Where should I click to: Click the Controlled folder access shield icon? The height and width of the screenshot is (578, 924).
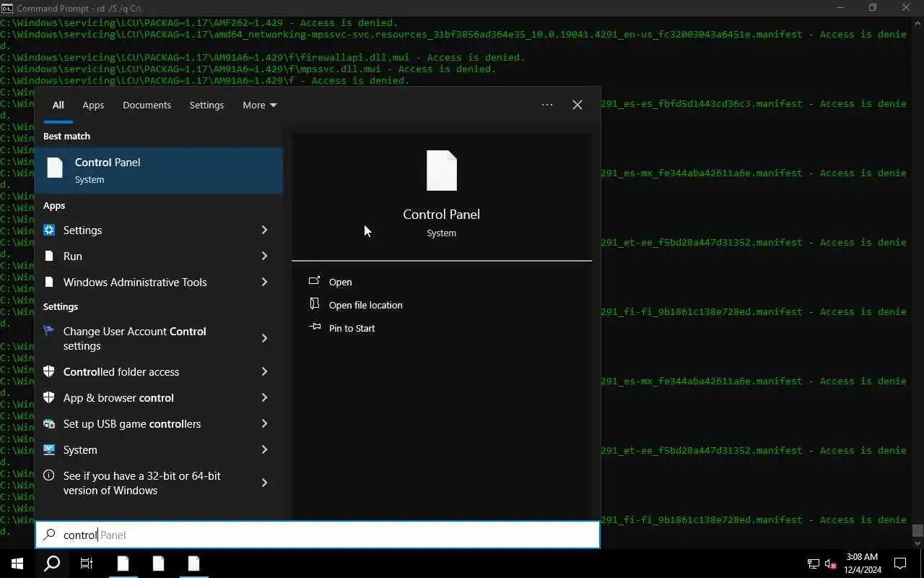click(x=49, y=371)
